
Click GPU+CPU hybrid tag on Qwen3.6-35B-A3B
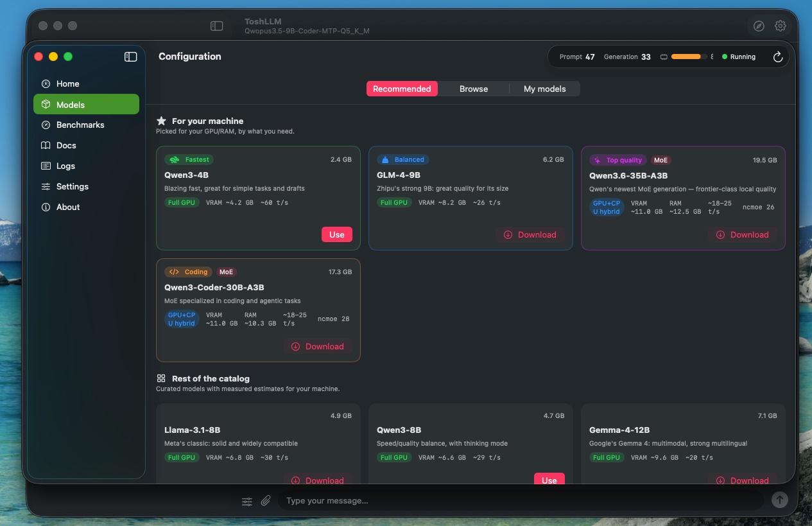click(x=607, y=207)
